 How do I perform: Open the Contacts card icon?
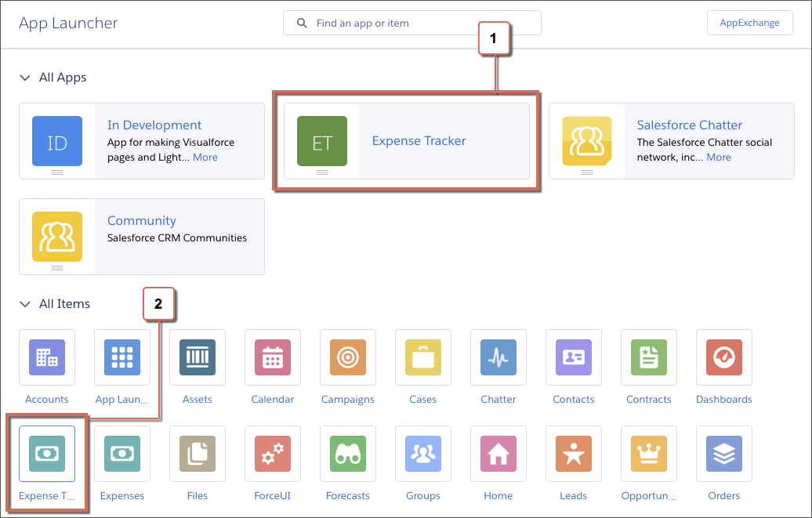point(574,357)
